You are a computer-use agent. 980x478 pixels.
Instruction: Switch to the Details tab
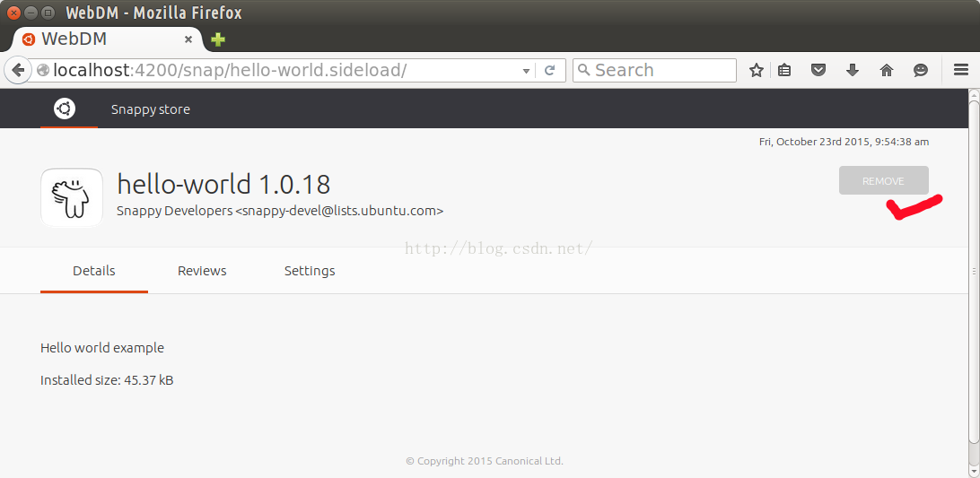point(93,271)
